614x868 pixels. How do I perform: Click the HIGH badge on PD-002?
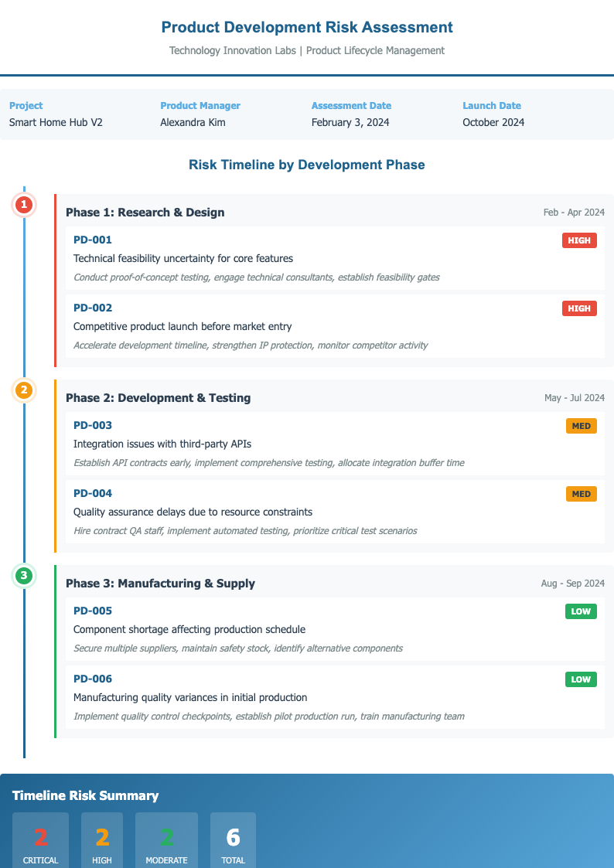coord(579,308)
